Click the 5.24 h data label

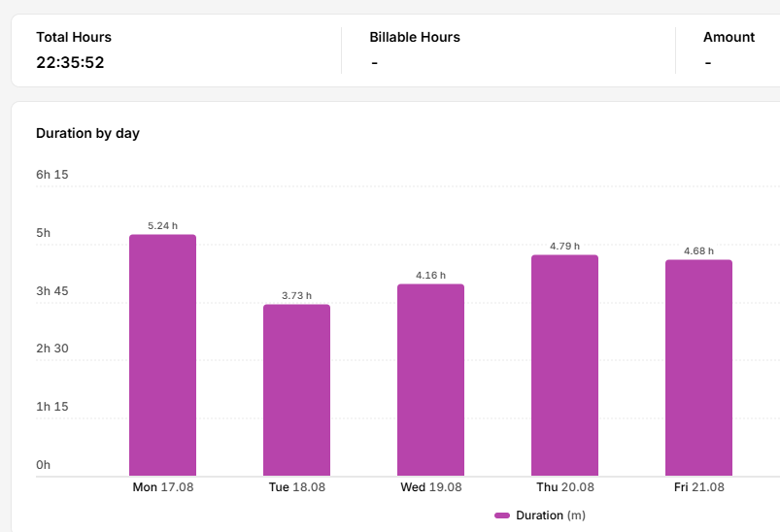click(162, 226)
